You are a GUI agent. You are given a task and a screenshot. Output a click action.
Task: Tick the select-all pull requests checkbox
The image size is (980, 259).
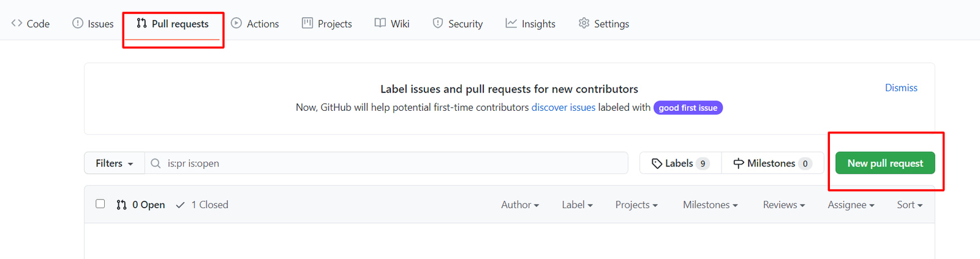point(100,204)
